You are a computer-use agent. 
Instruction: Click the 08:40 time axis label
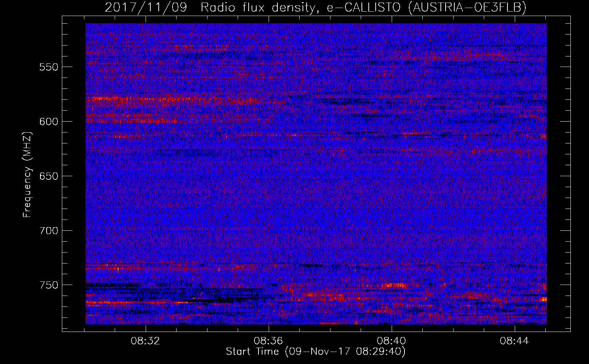click(392, 341)
